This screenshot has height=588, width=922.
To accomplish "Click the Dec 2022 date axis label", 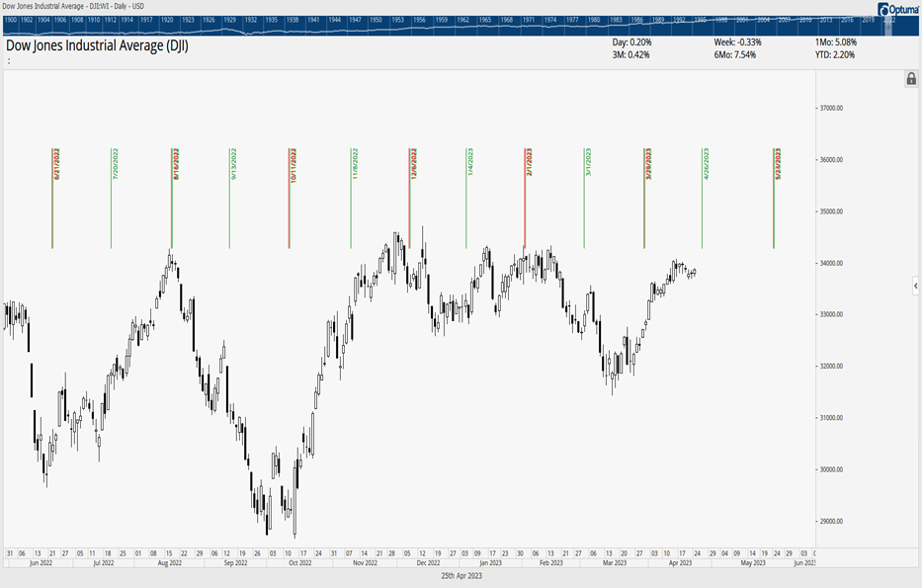I will [428, 563].
